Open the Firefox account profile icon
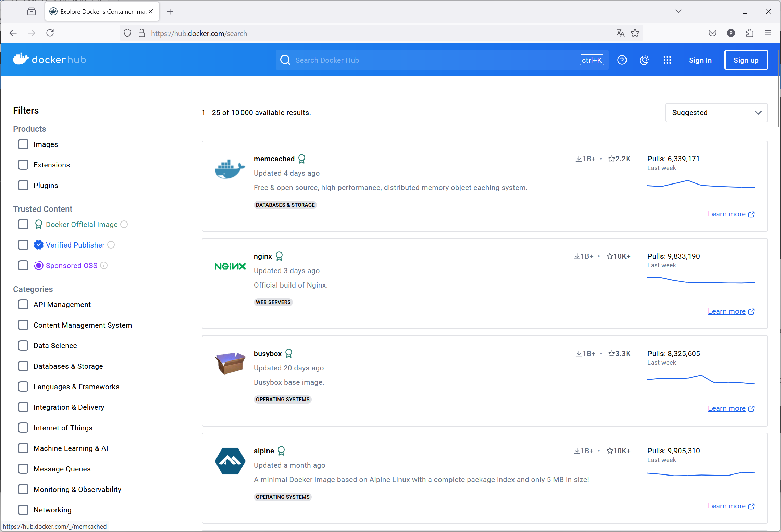Viewport: 781px width, 532px height. [x=731, y=33]
